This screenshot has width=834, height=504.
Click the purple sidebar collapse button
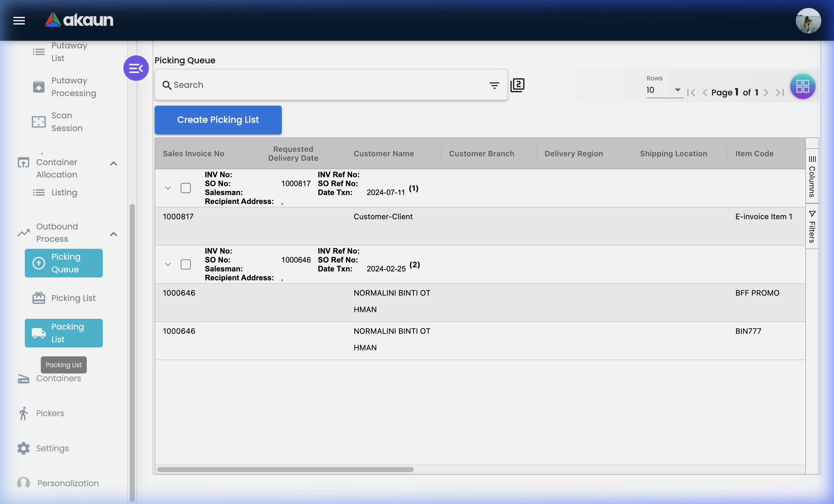[136, 68]
